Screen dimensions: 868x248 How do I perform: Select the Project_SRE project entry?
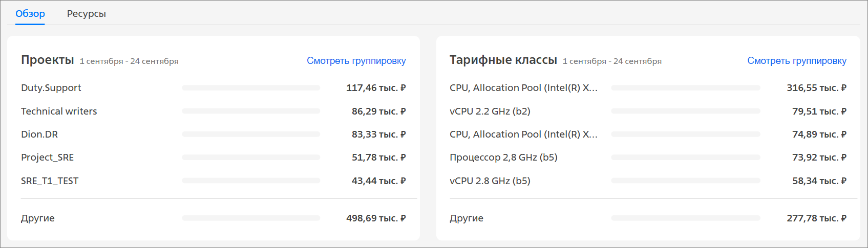(x=213, y=157)
